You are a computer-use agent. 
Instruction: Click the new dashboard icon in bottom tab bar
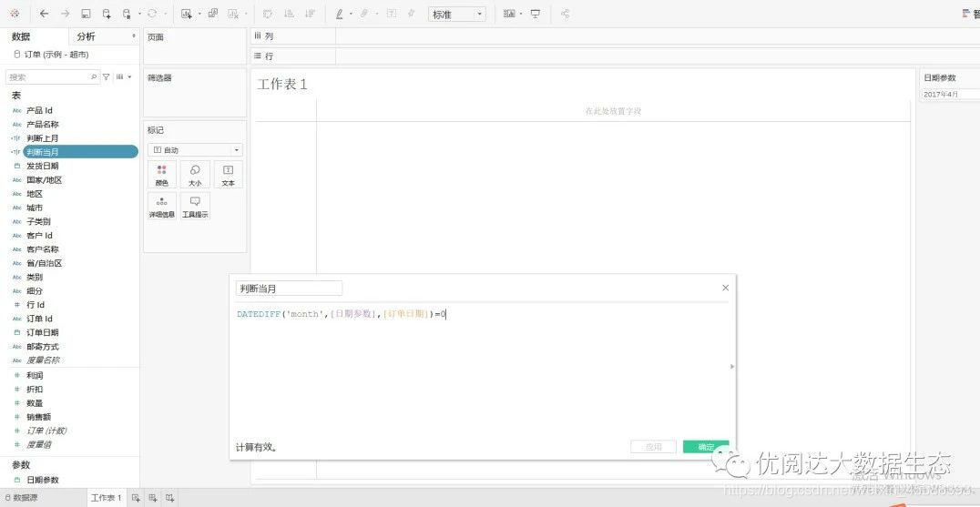(152, 498)
